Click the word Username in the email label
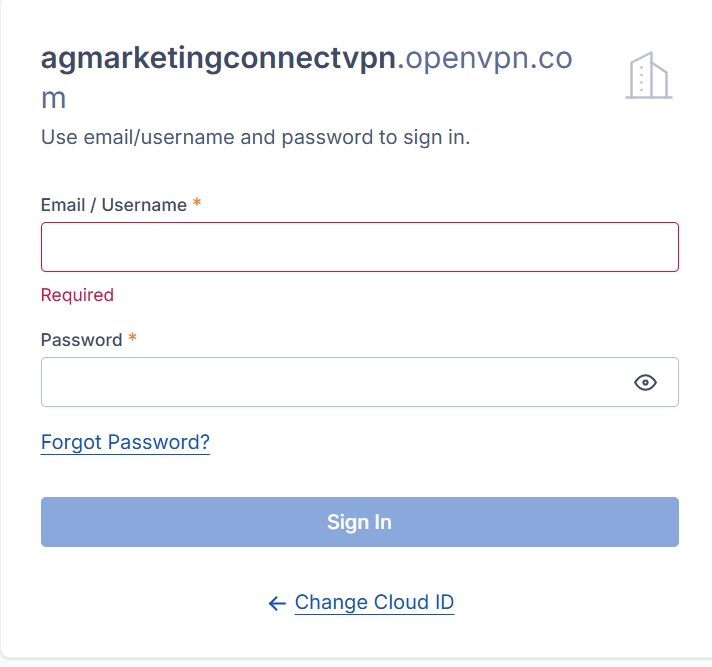 pos(144,205)
